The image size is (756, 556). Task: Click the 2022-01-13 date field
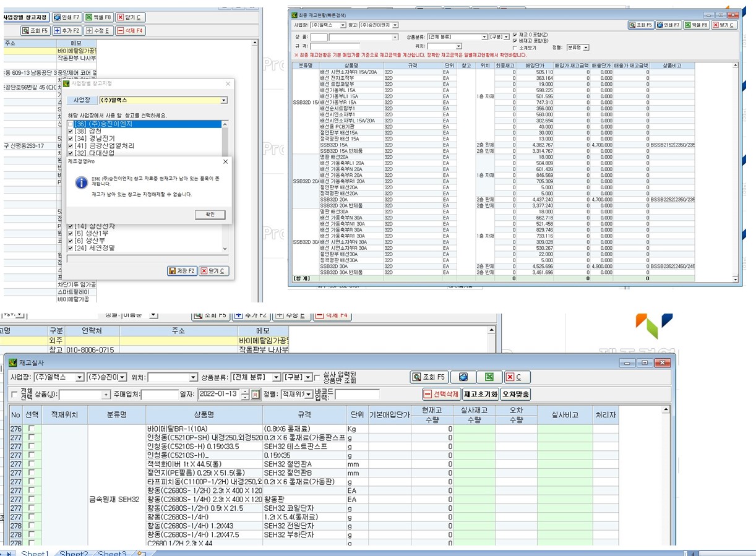click(x=219, y=393)
